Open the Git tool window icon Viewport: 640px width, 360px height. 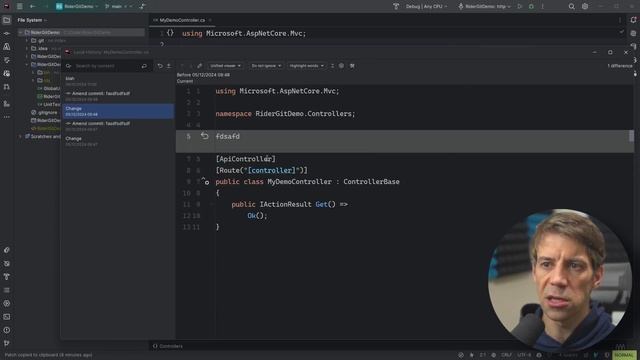click(7, 343)
